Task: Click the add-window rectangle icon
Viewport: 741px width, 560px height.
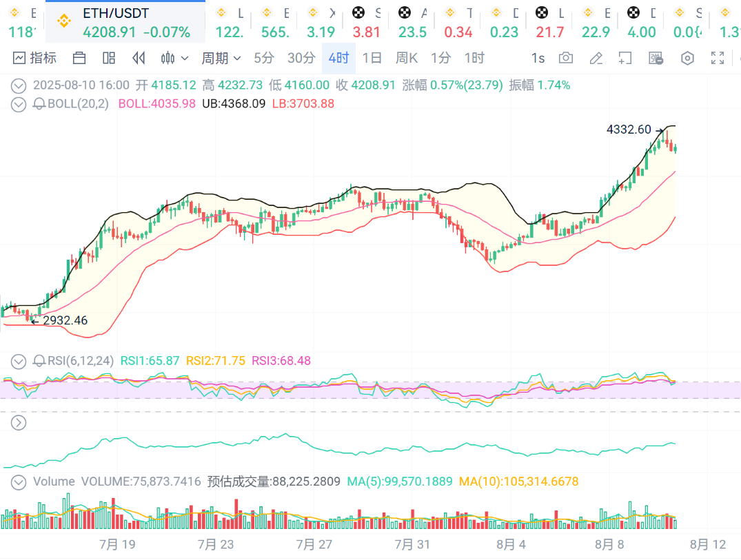Action: [x=625, y=58]
